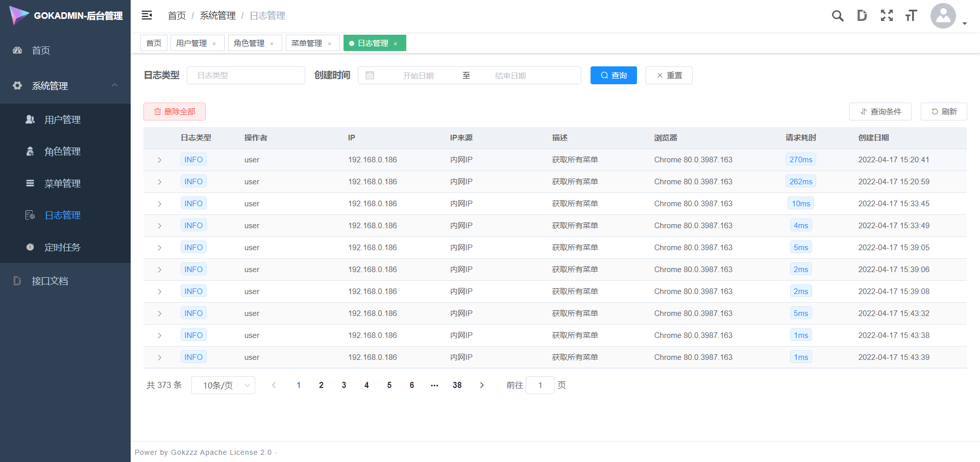Expand the log row created at 15:43:39

pyautogui.click(x=159, y=357)
